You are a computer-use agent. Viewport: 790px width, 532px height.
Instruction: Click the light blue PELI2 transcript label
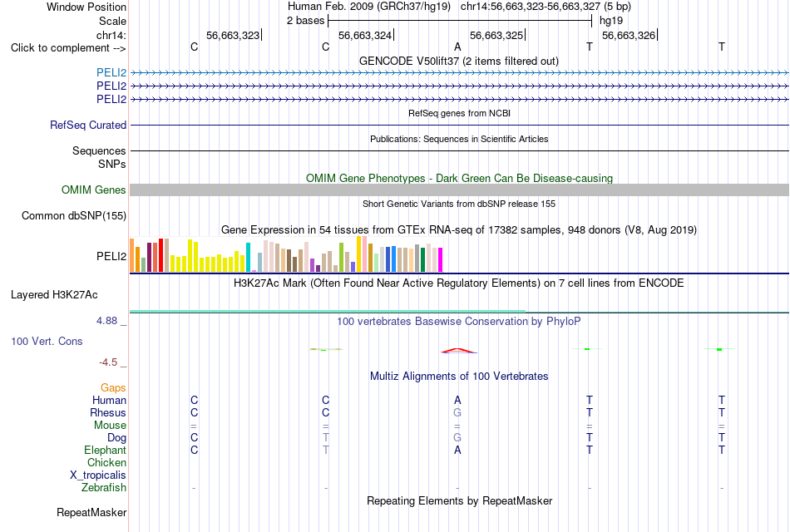tap(111, 72)
